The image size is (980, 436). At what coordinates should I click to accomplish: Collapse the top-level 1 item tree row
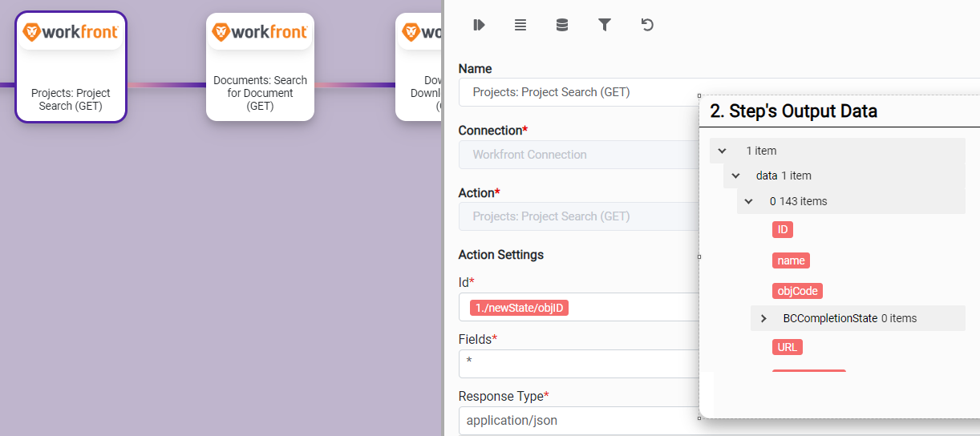(x=722, y=151)
